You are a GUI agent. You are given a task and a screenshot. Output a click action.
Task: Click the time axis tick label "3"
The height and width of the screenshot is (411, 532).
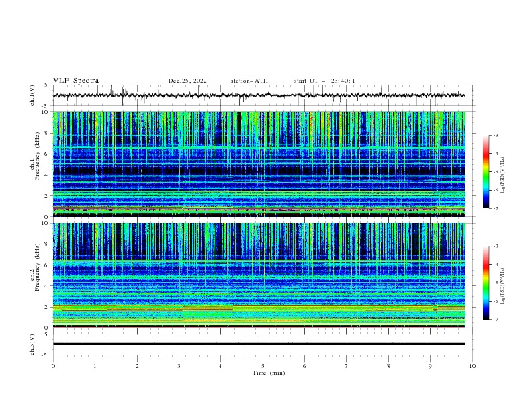click(x=179, y=366)
